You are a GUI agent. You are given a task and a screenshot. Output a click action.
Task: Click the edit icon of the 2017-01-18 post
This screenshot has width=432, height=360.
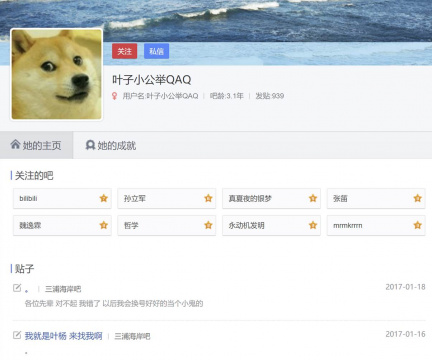point(17,288)
